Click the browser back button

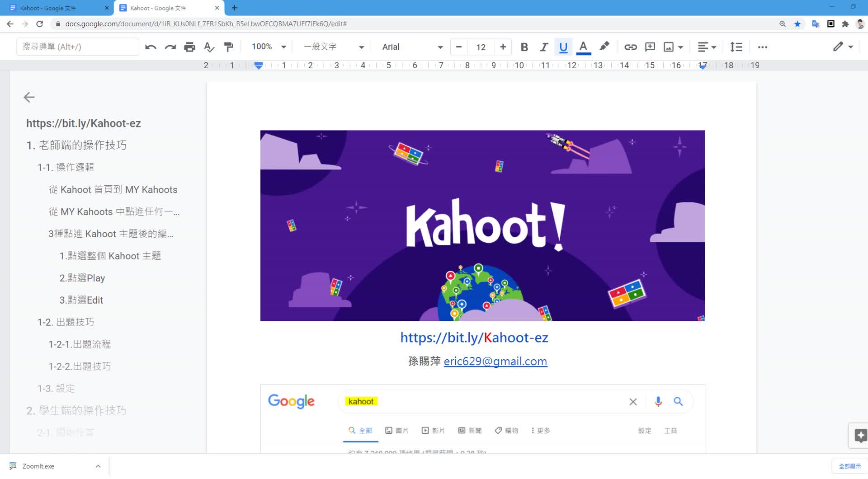10,24
